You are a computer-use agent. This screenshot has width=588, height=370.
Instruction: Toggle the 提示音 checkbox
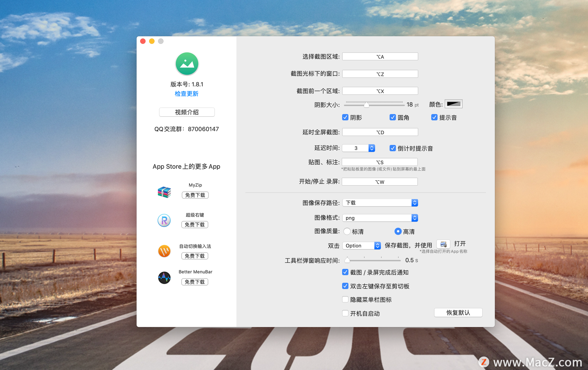(x=434, y=118)
